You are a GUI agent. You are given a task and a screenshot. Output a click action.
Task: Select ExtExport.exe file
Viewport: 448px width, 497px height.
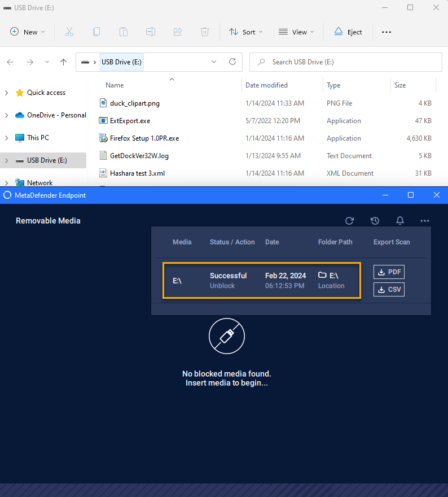(x=130, y=121)
